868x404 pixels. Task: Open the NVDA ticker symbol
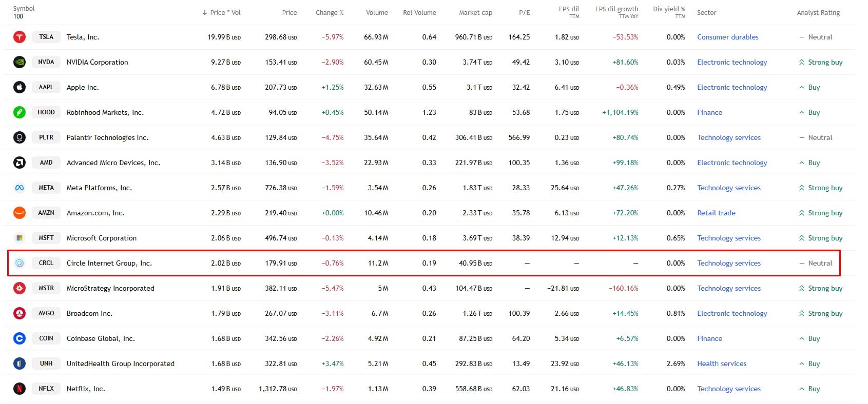point(46,62)
